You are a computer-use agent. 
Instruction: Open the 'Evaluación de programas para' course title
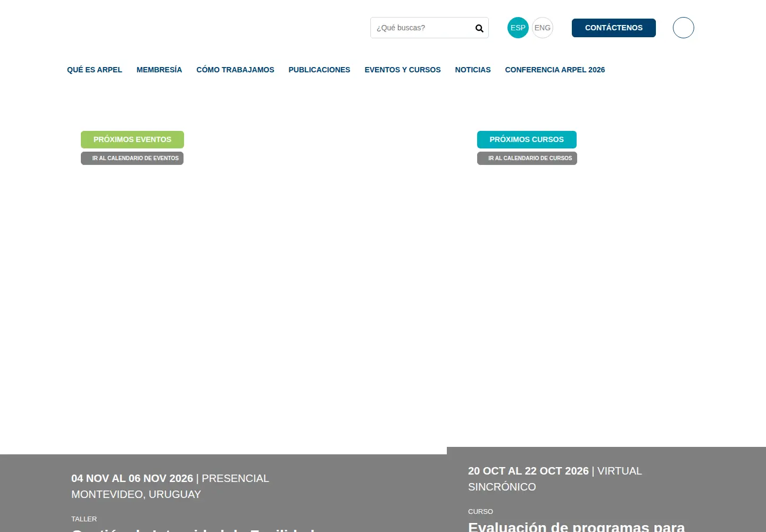click(x=576, y=526)
